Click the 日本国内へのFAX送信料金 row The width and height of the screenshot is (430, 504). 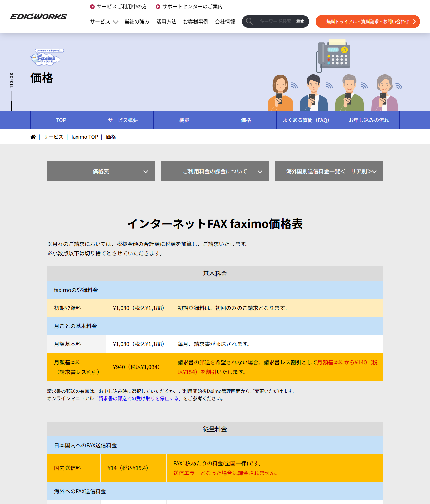[x=215, y=445]
